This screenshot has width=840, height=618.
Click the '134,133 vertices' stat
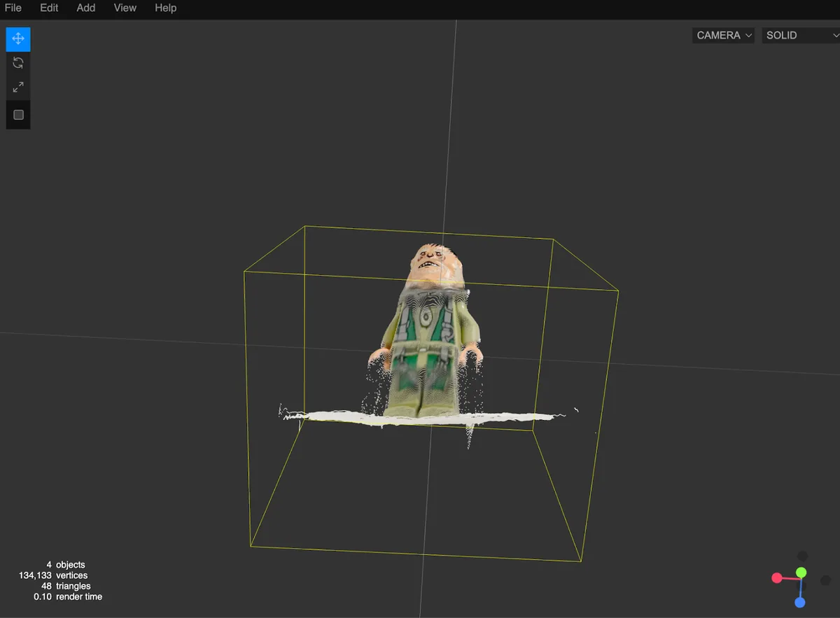pyautogui.click(x=53, y=575)
